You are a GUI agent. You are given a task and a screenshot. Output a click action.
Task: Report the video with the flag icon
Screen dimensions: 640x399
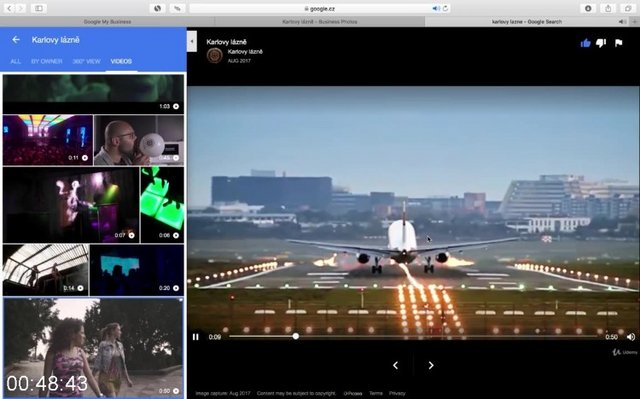pos(618,43)
